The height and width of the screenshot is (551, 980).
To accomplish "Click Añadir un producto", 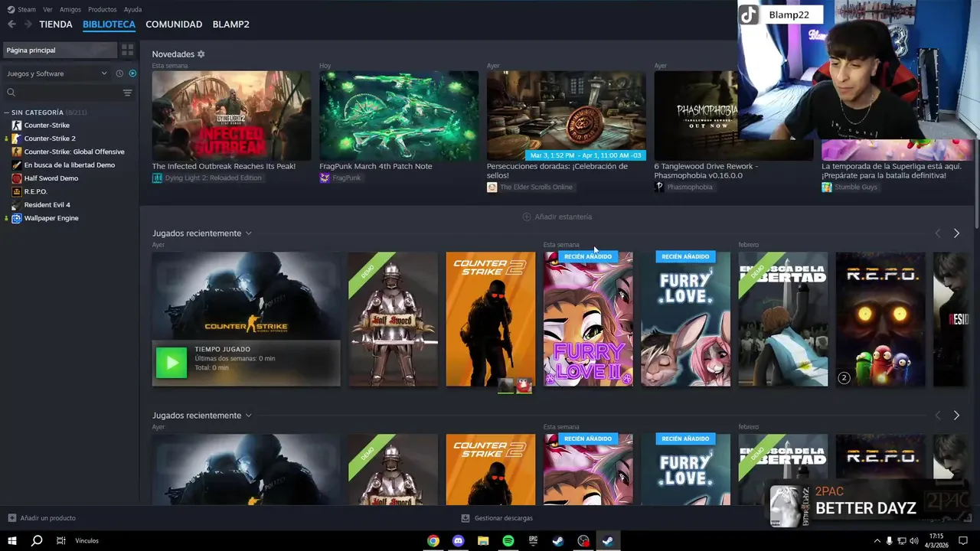I will tap(41, 518).
